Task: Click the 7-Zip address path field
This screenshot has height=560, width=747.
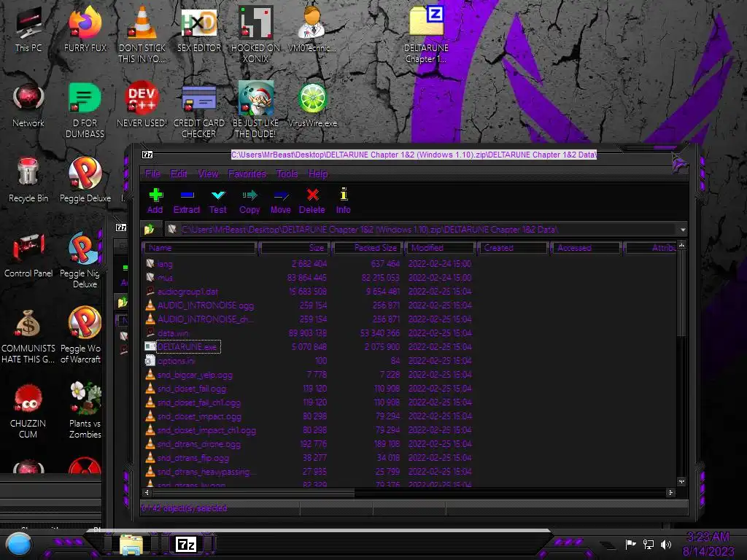Action: (x=422, y=230)
